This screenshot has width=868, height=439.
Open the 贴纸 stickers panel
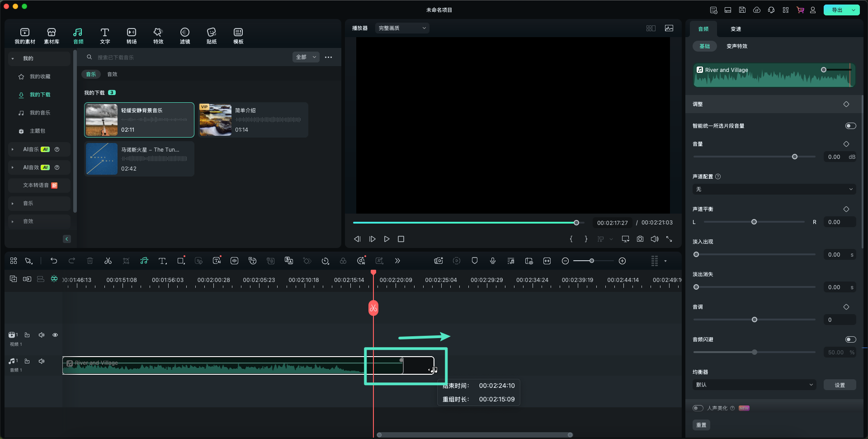tap(211, 36)
